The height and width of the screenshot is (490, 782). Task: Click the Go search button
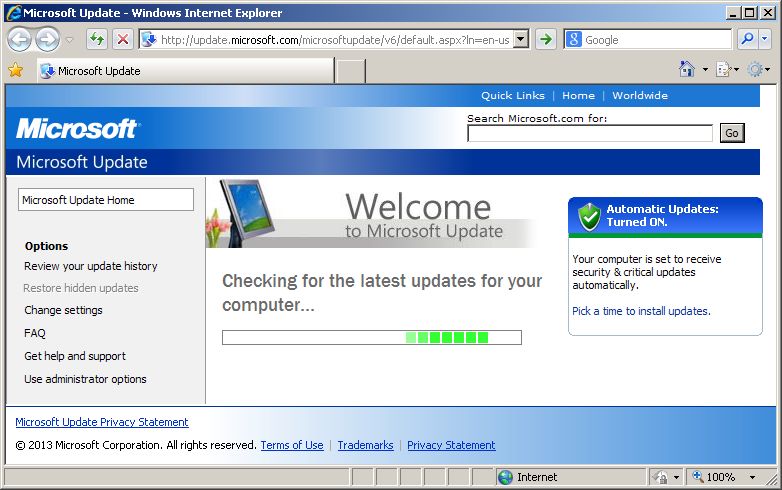point(732,133)
